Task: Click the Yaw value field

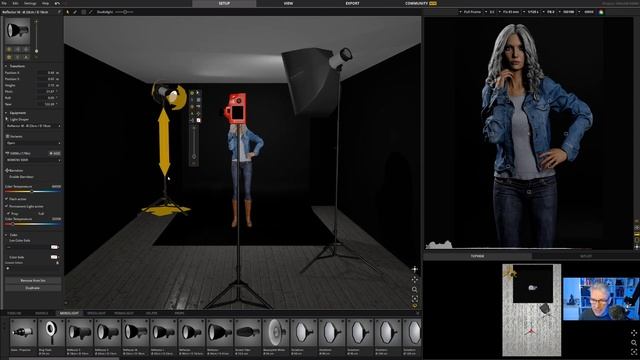Action: [48, 104]
